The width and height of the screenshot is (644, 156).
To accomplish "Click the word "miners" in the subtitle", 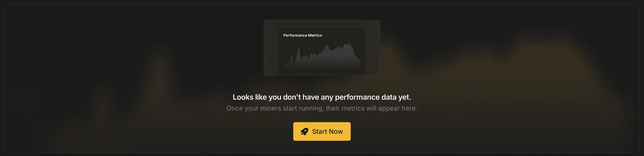I will click(x=270, y=108).
